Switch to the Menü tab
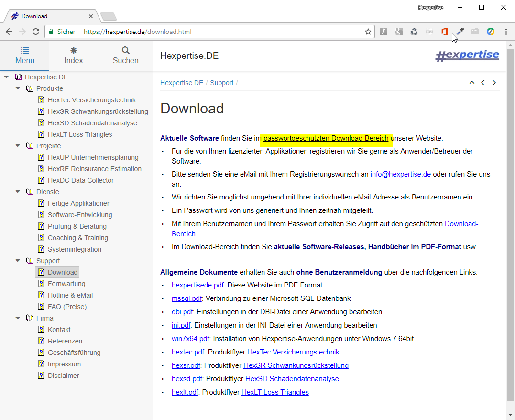This screenshot has width=515, height=420. click(x=25, y=55)
